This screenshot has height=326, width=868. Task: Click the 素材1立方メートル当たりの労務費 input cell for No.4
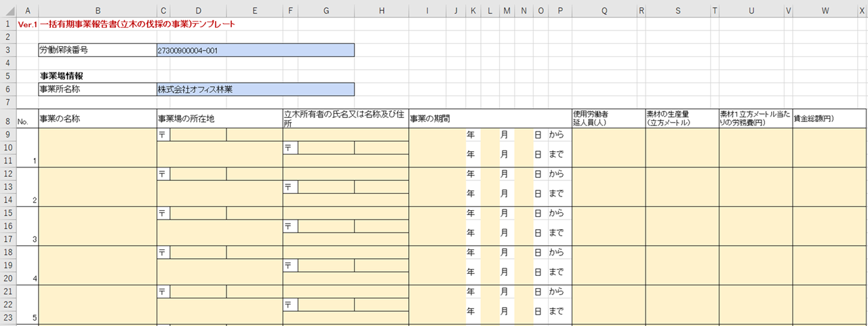point(755,265)
